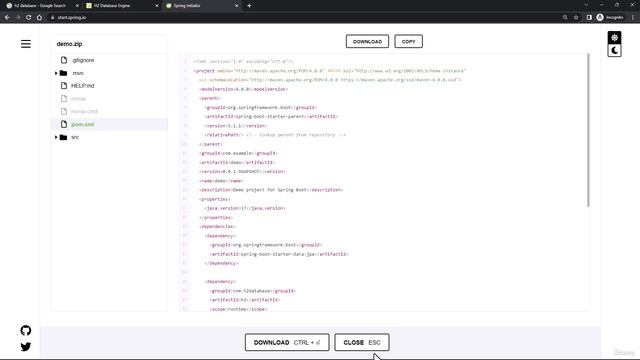Select the mvnw file

click(x=78, y=98)
